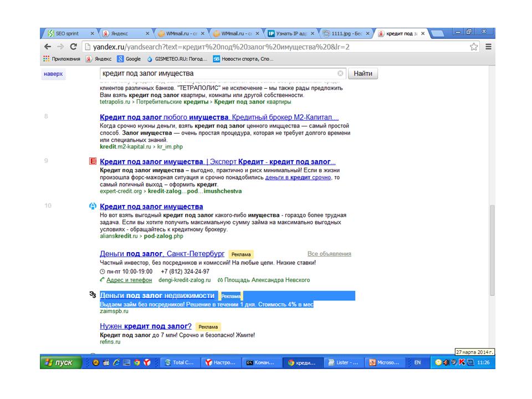Open the GISMETEO.RU bookmark

pyautogui.click(x=177, y=59)
